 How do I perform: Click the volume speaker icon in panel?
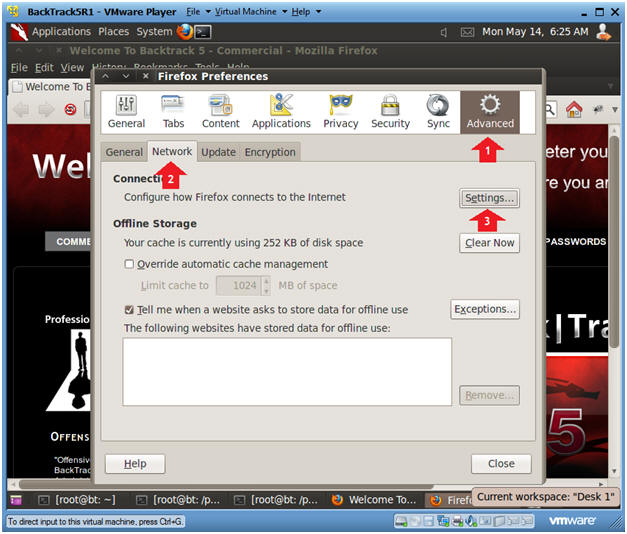[443, 32]
